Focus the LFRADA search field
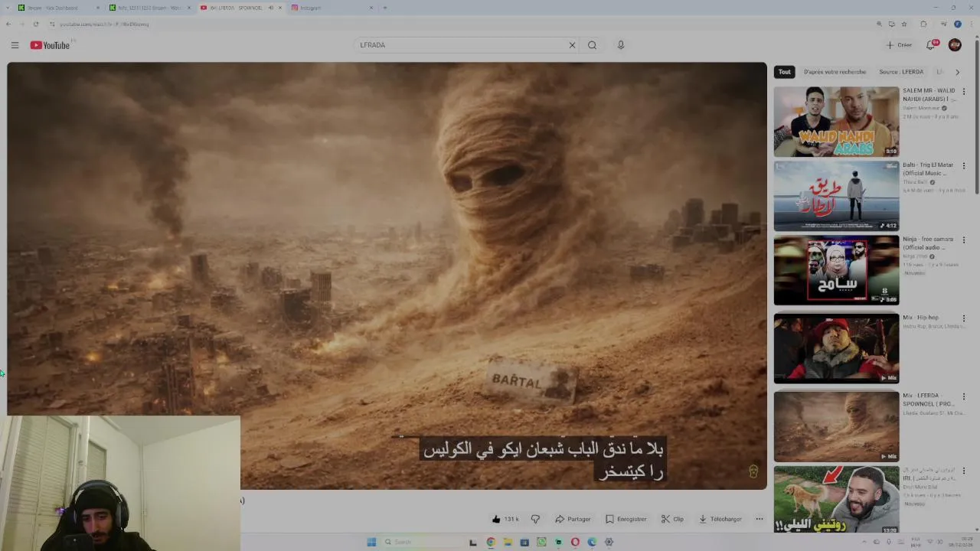980x551 pixels. 459,45
